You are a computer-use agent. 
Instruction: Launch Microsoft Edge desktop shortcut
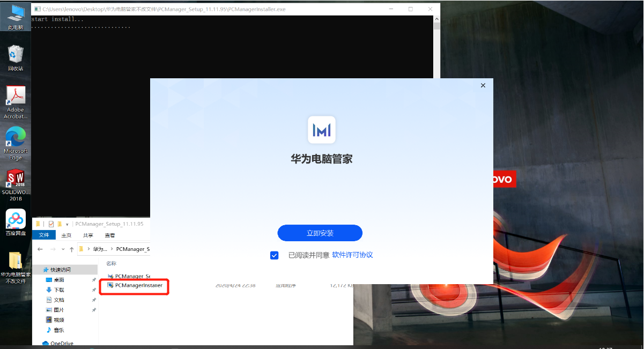click(16, 143)
